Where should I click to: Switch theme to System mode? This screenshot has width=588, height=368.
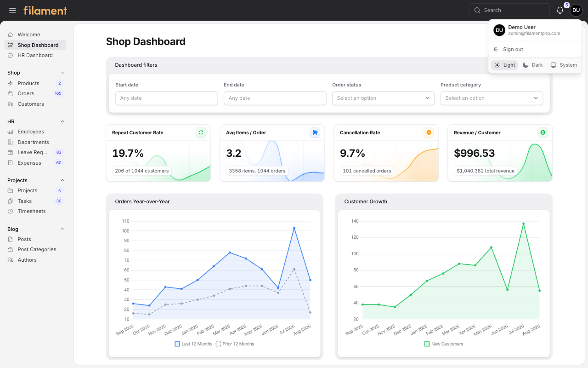(564, 65)
